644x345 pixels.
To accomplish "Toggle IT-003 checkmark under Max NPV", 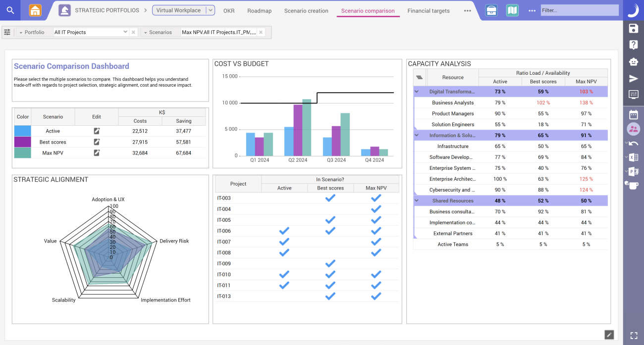I will point(376,198).
